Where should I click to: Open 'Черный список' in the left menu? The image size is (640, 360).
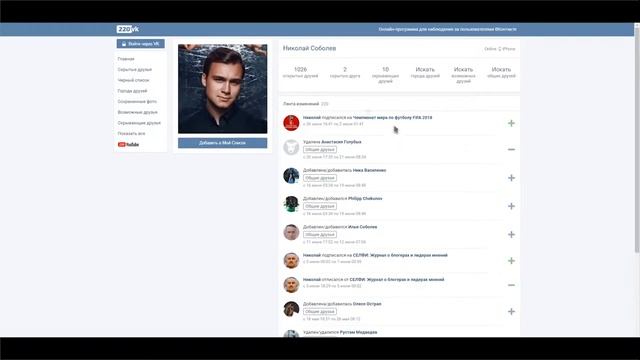click(x=133, y=80)
